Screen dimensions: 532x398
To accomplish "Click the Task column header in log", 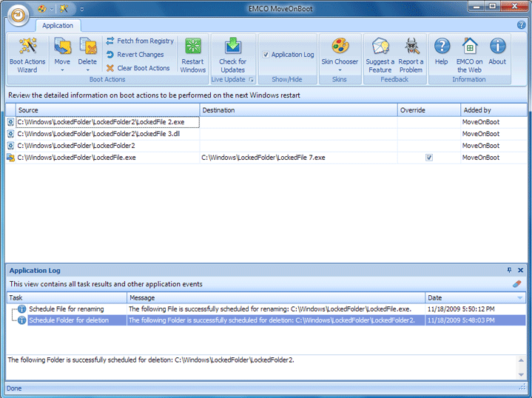I will coord(67,298).
